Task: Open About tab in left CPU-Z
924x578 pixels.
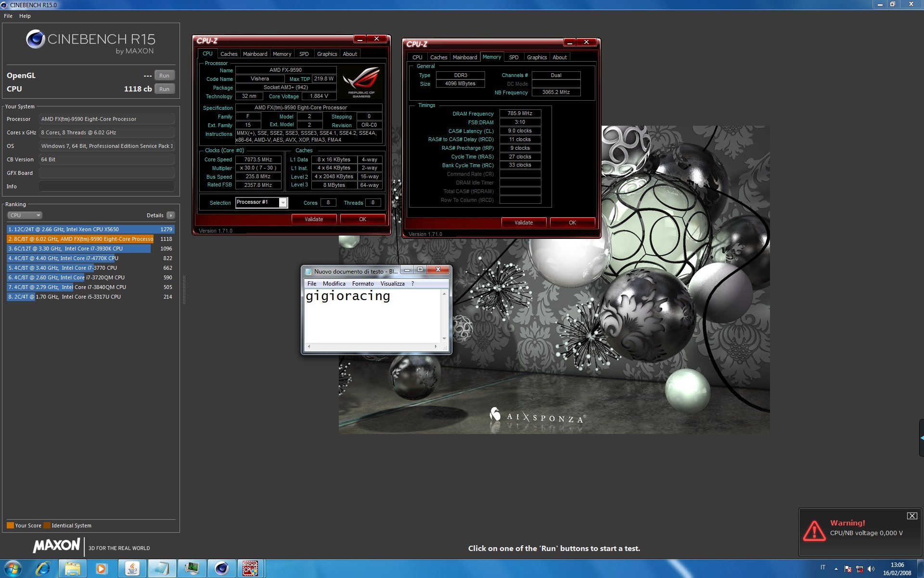Action: click(x=350, y=54)
